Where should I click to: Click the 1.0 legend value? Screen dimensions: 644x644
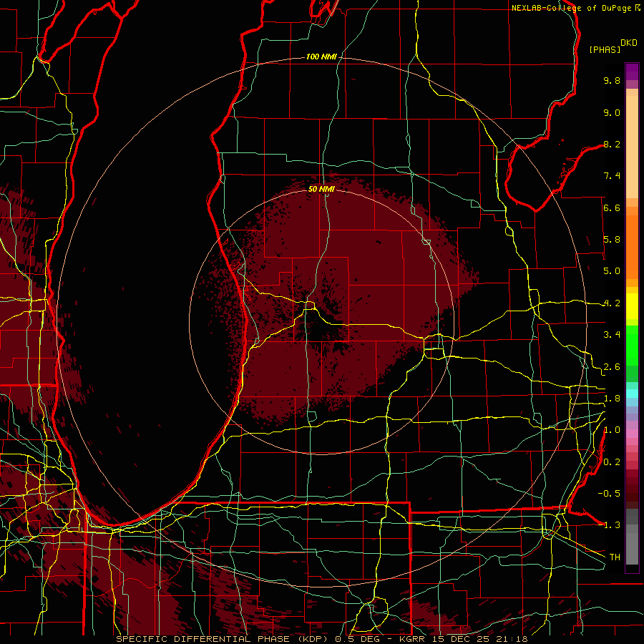(x=612, y=430)
